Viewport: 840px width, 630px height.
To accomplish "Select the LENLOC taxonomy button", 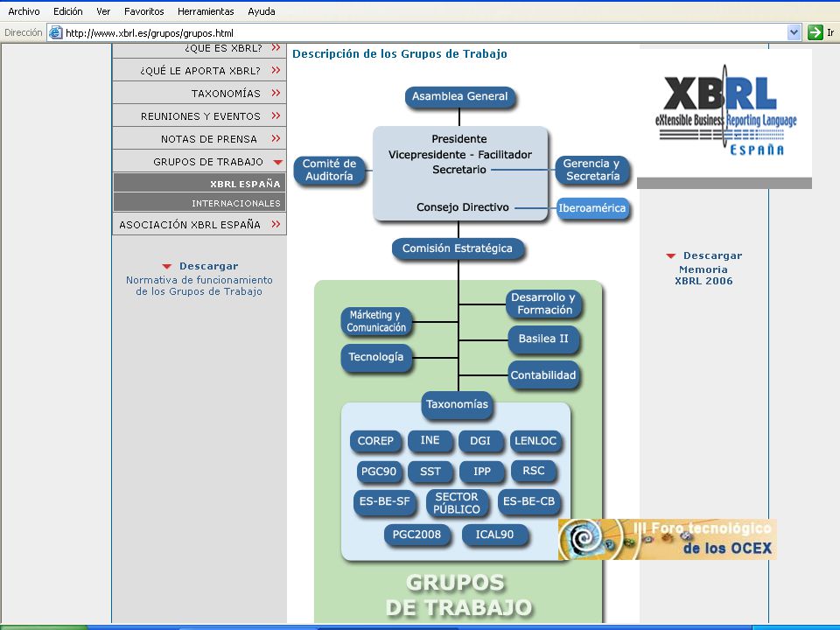I will [535, 441].
